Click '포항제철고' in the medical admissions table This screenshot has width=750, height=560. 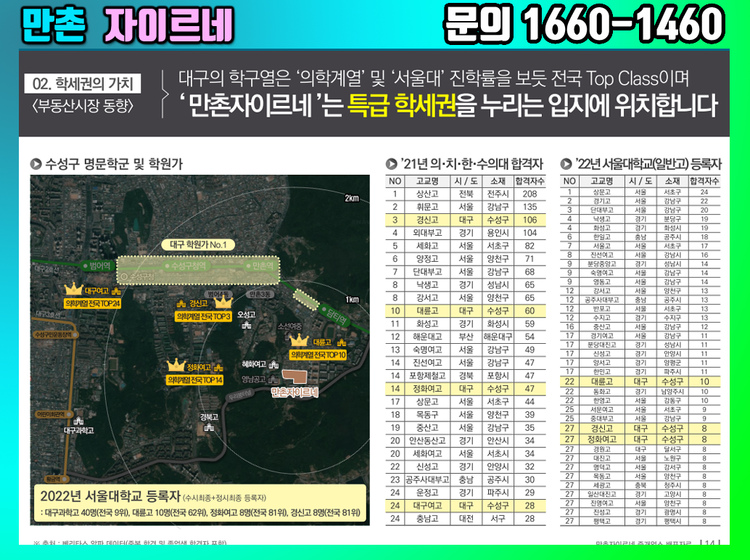(x=427, y=376)
